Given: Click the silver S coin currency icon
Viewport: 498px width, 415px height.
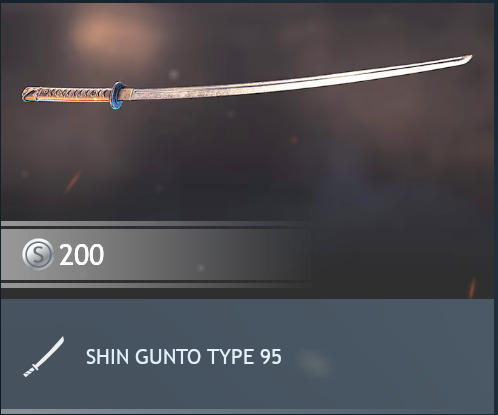Looking at the screenshot, I should point(38,254).
